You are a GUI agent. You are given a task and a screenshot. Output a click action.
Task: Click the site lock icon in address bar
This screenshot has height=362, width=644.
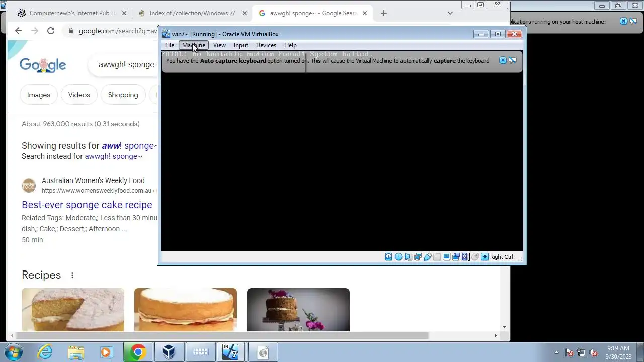[x=71, y=31]
